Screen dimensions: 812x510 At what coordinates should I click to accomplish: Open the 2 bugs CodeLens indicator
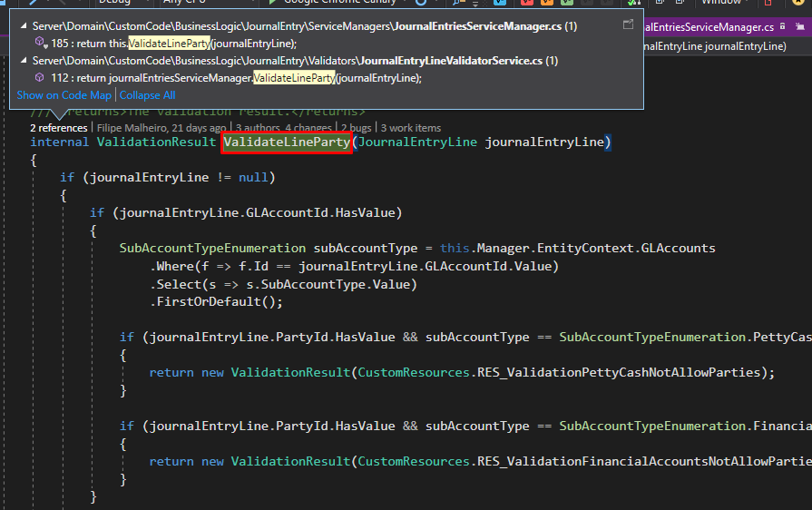356,128
